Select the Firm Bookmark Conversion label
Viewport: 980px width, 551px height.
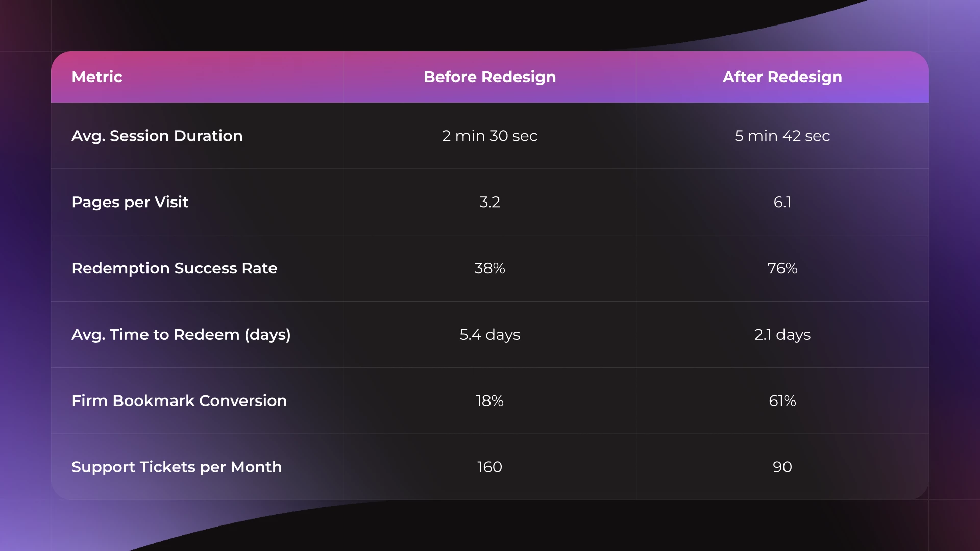coord(179,401)
